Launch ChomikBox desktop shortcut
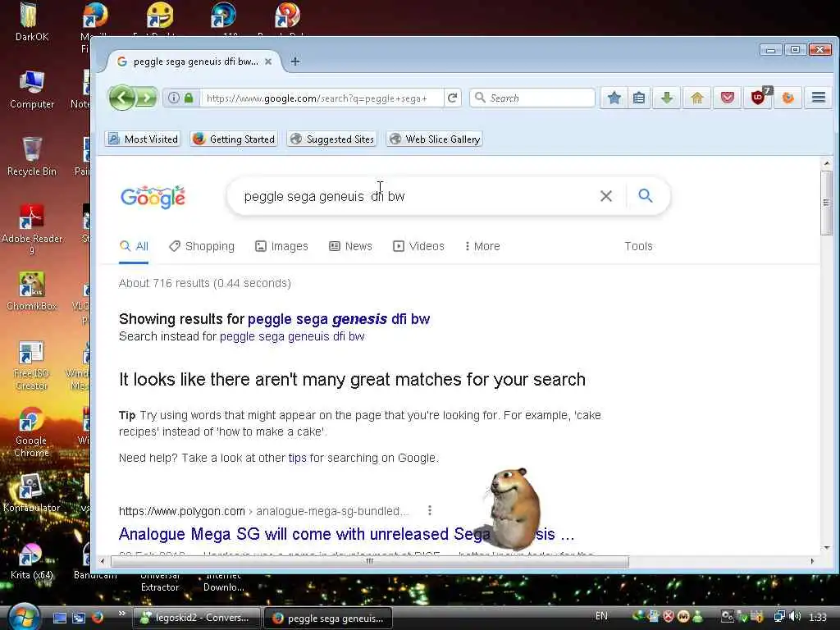840x630 pixels. coord(32,291)
